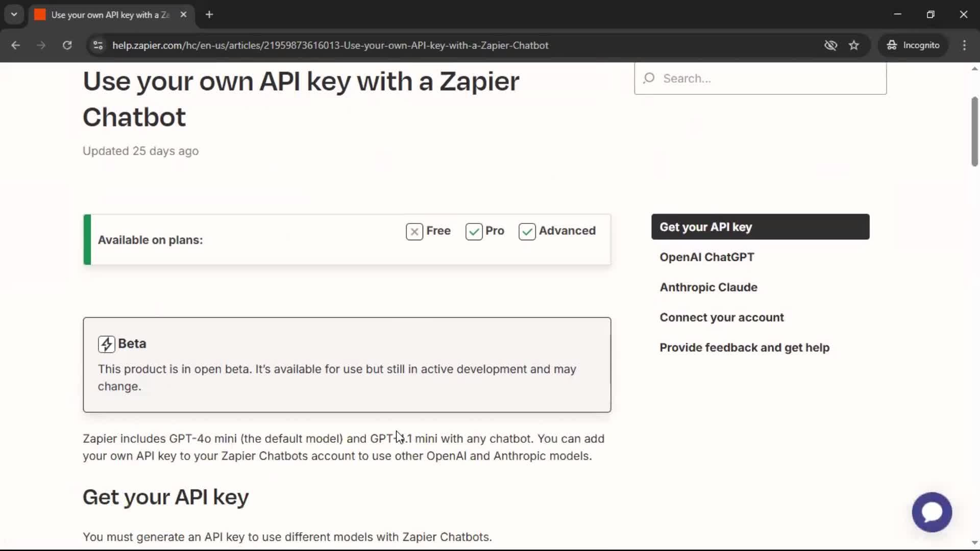Open the tab search dropdown arrow
This screenshot has height=551, width=980.
pyautogui.click(x=14, y=14)
